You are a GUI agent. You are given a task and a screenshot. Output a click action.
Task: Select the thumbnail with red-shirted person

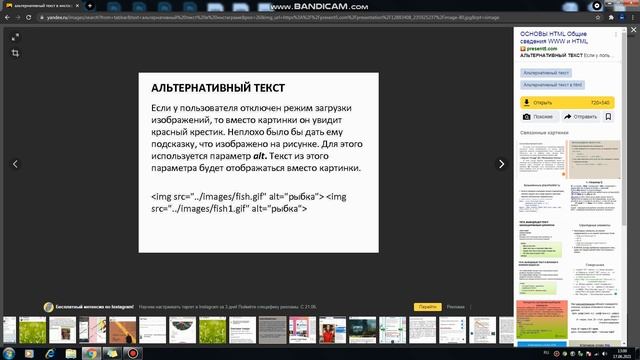pos(332,330)
